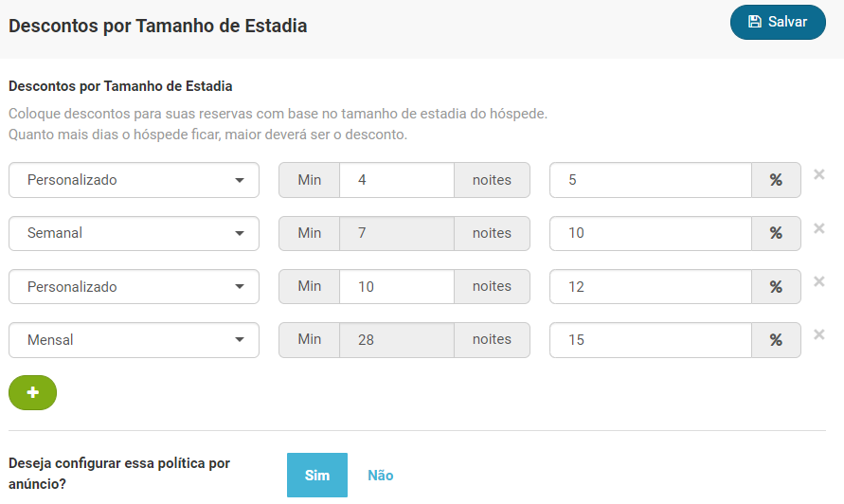Open the second Personalizado dropdown
The width and height of the screenshot is (844, 504).
(x=134, y=286)
